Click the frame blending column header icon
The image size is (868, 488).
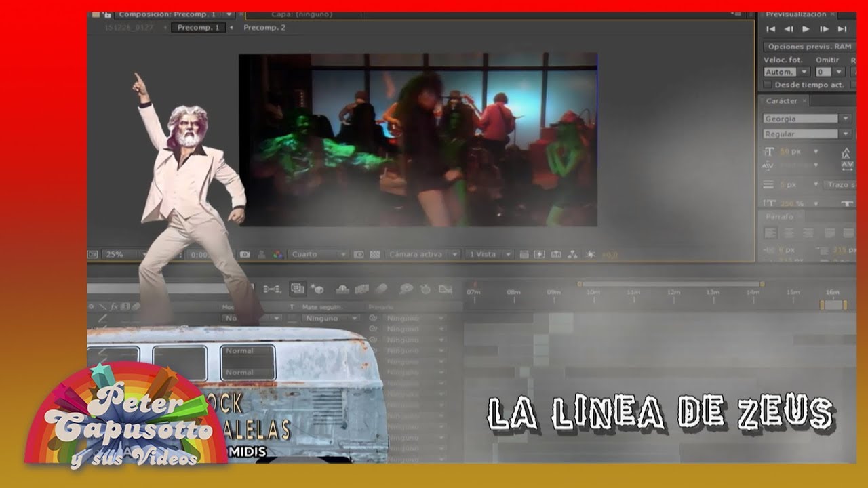[x=125, y=306]
